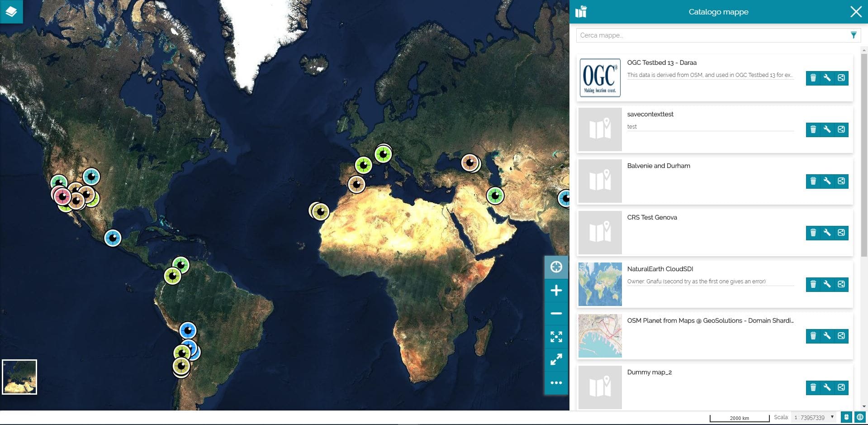Toggle full screen map mode
This screenshot has height=425, width=868.
pyautogui.click(x=556, y=360)
